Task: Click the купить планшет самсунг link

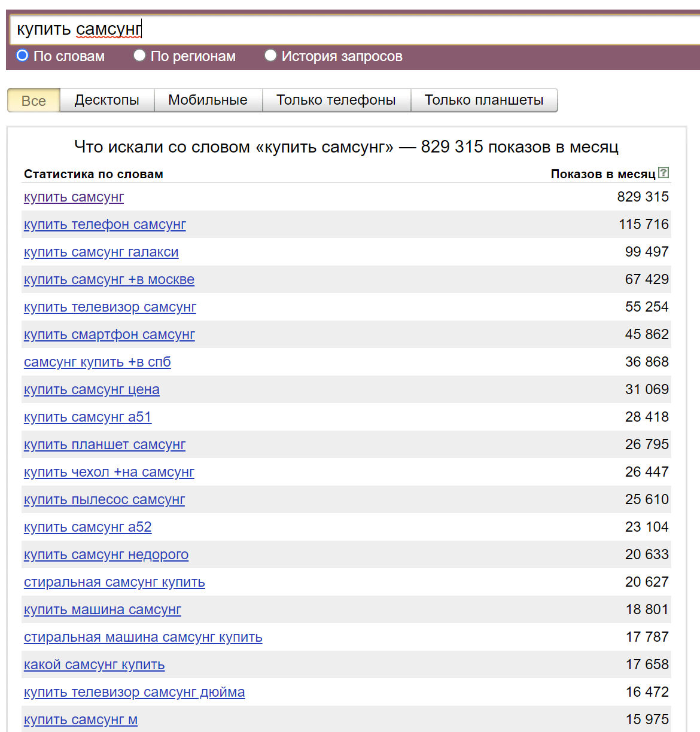Action: 105,444
